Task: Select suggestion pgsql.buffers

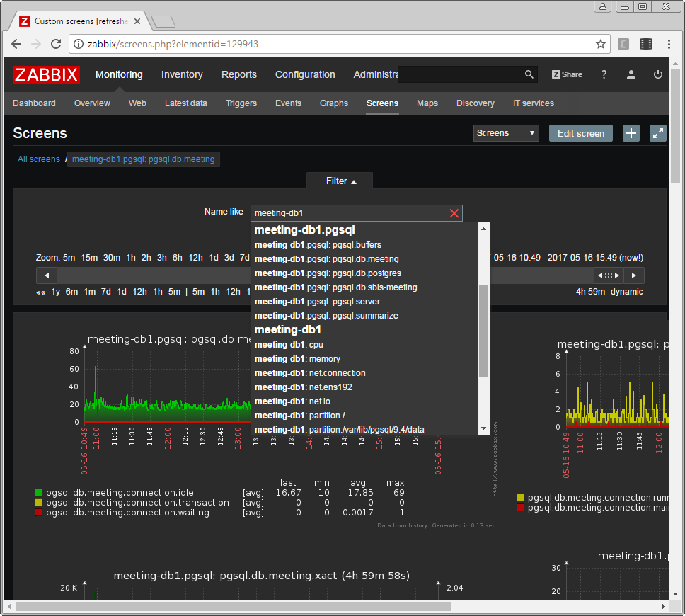Action: [x=318, y=245]
